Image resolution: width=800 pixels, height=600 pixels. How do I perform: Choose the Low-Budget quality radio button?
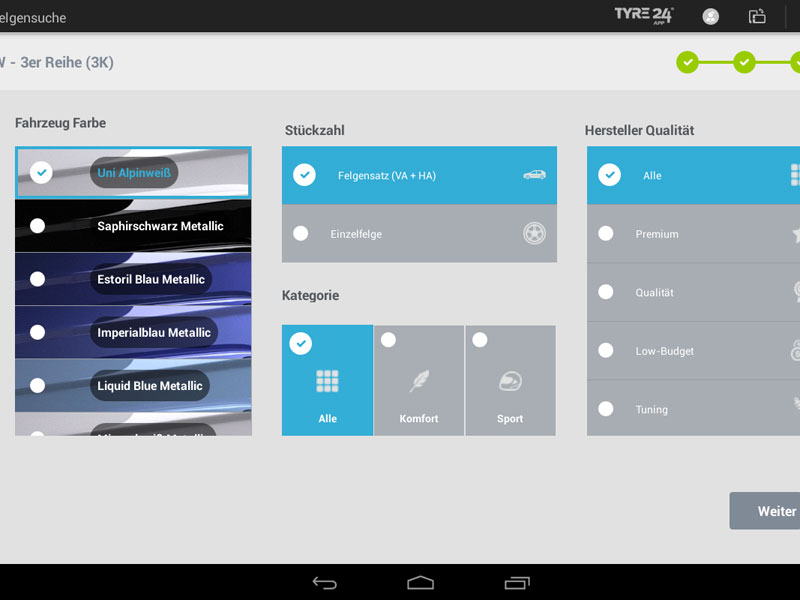point(606,350)
